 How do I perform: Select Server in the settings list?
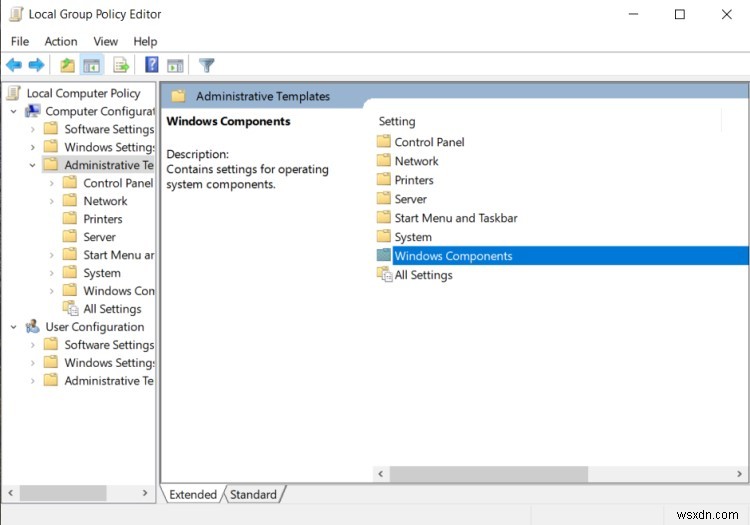410,199
